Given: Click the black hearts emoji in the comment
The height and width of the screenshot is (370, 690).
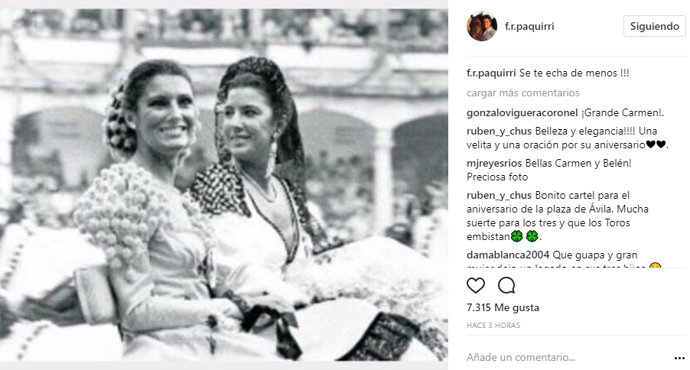Looking at the screenshot, I should [656, 145].
